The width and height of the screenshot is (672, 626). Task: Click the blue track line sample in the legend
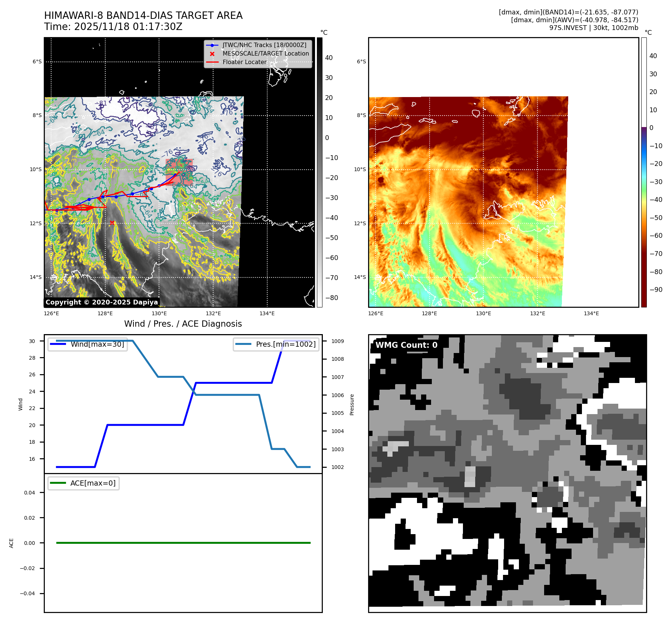[x=212, y=45]
